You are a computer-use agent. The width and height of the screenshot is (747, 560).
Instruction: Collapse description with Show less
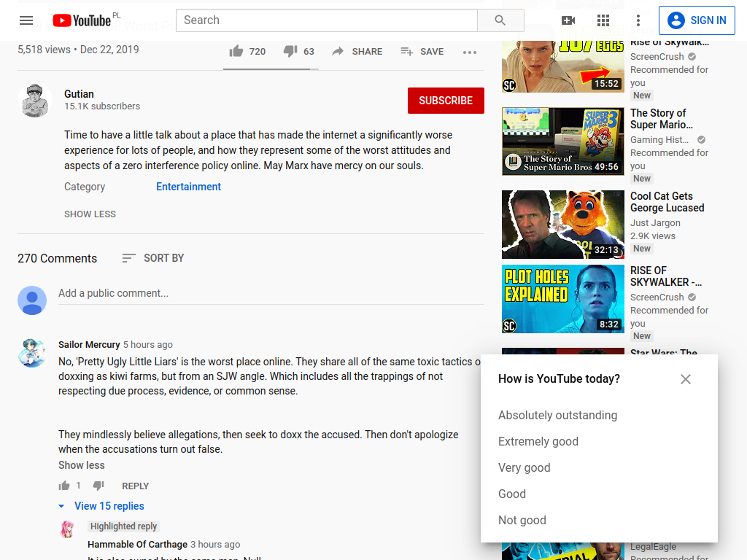(x=90, y=214)
